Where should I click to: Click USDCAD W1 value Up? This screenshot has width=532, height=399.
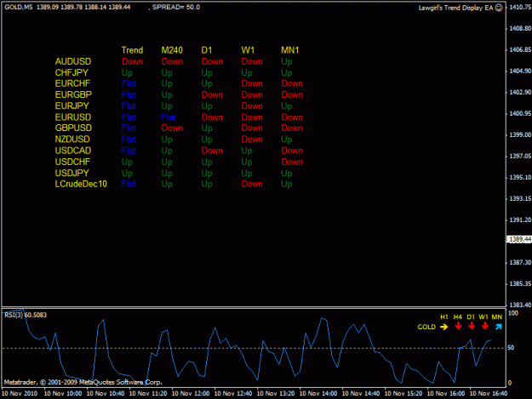pyautogui.click(x=247, y=151)
